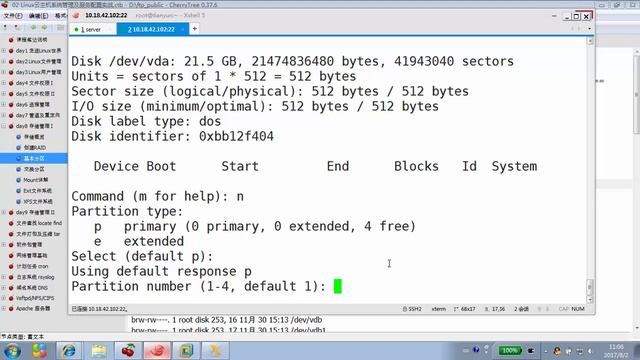Screen dimensions: 640x360
Task: Select the highlighted node under day8
Action: pyautogui.click(x=34, y=158)
